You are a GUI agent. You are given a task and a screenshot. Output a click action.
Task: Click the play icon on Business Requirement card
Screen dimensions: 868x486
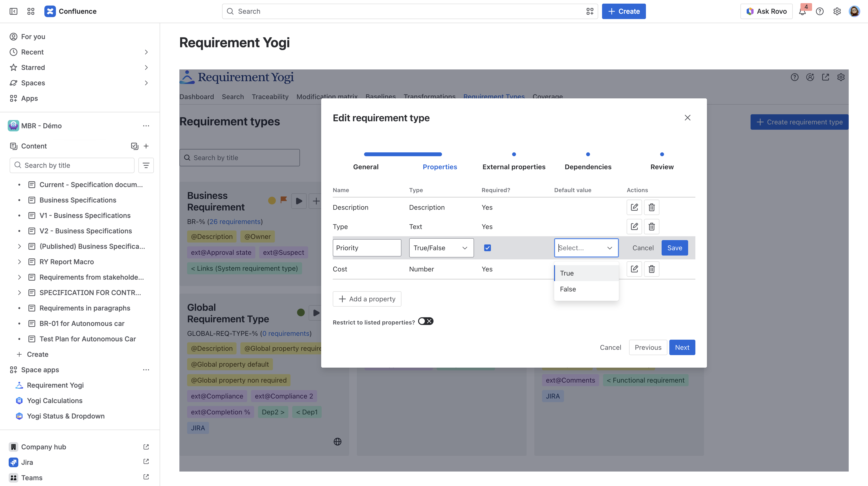coord(299,201)
